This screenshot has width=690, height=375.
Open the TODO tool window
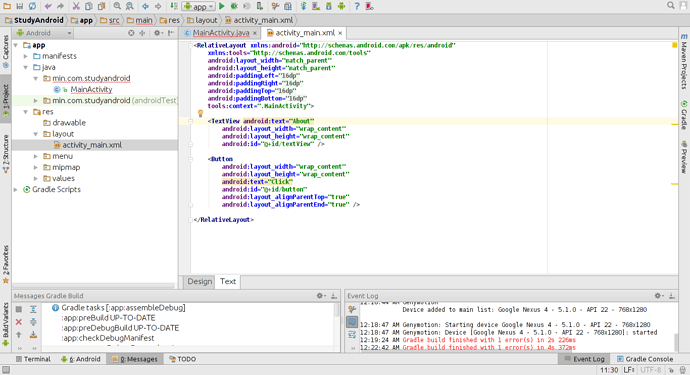point(183,359)
